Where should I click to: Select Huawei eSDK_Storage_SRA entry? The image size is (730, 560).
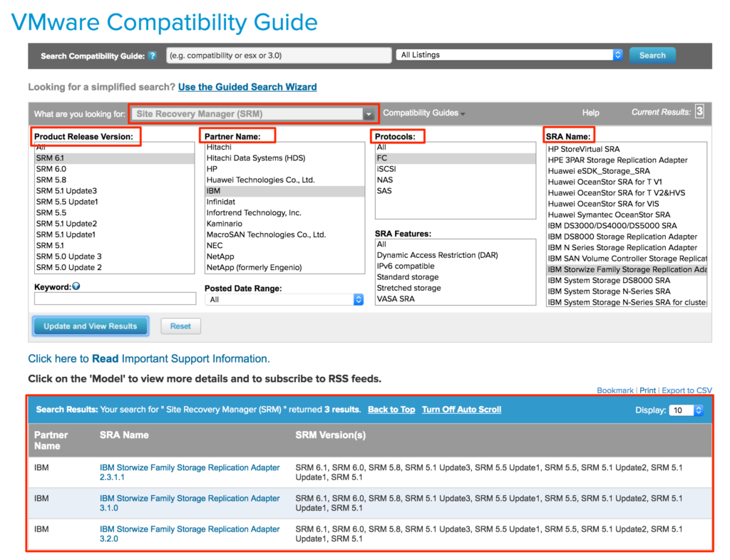627,171
